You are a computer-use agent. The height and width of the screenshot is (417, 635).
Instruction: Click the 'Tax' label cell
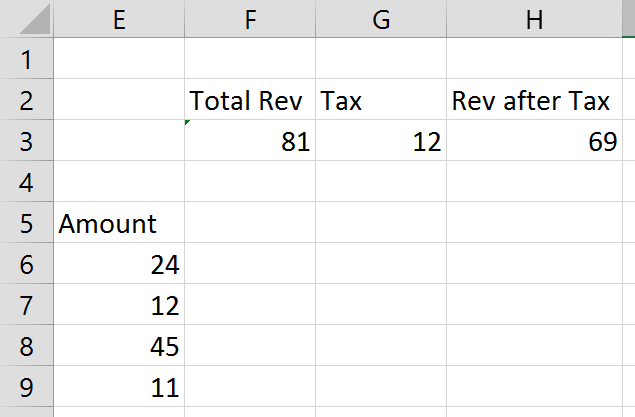(x=380, y=101)
